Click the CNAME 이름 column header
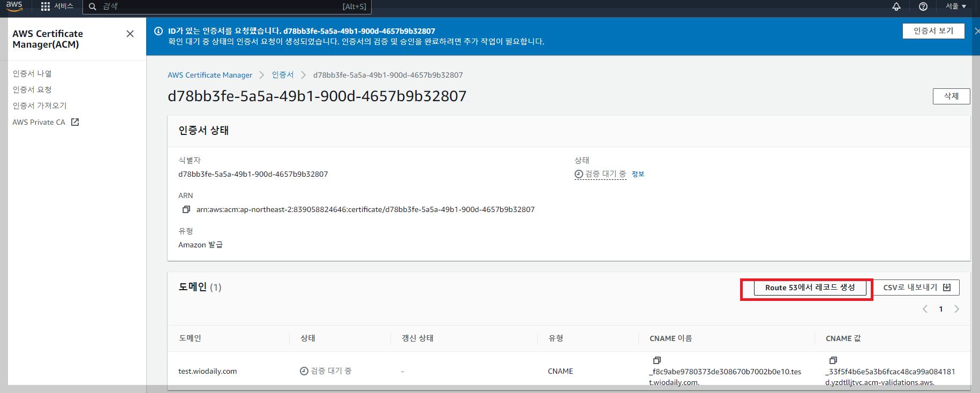Screen dimensions: 980x393 pos(671,338)
